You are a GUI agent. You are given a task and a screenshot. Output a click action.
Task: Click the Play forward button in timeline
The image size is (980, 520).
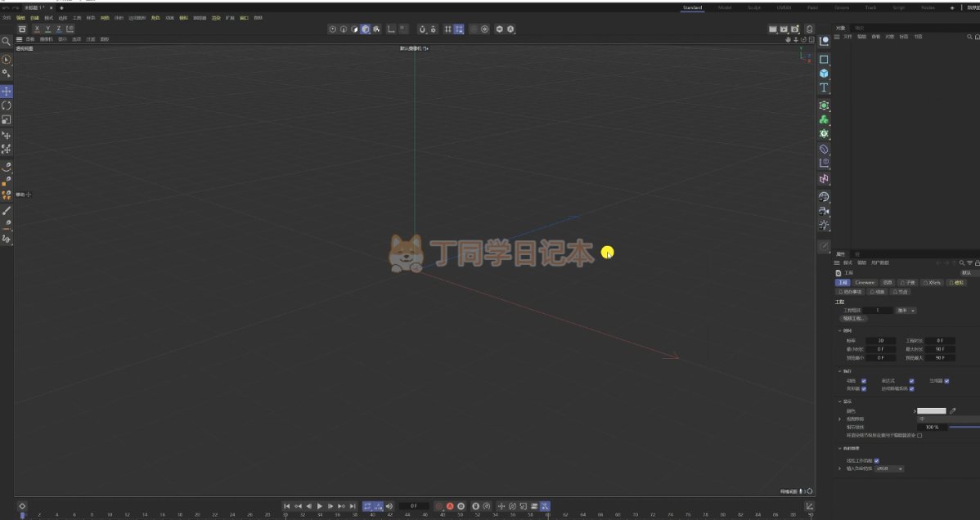pyautogui.click(x=319, y=506)
